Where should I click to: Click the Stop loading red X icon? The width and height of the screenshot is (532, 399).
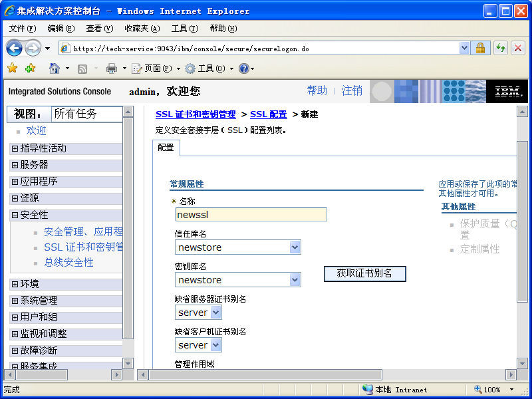517,48
